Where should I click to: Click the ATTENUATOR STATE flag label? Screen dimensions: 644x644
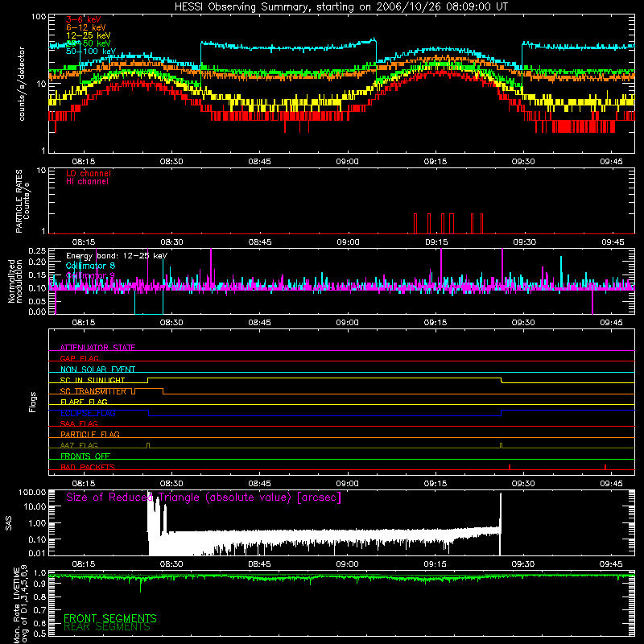[97, 348]
